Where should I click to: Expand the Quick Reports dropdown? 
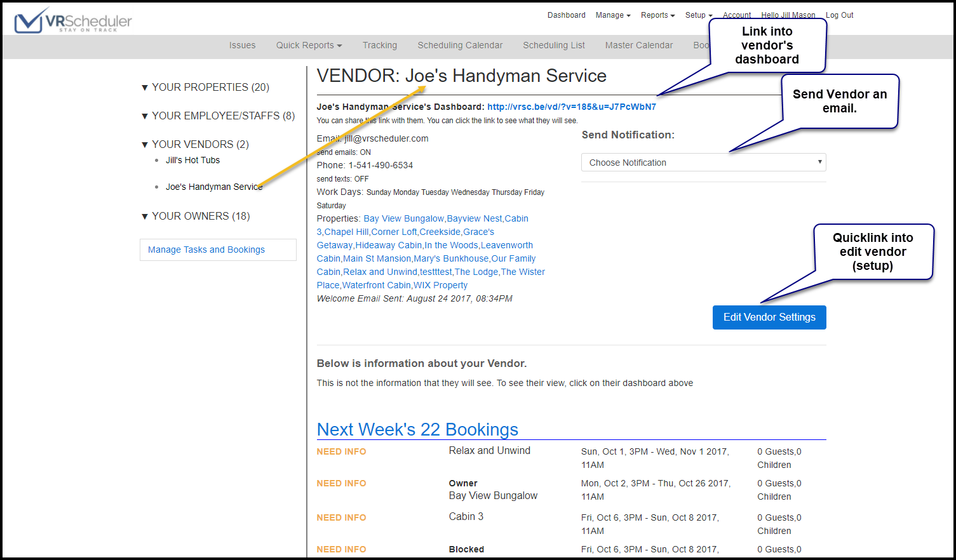(309, 45)
